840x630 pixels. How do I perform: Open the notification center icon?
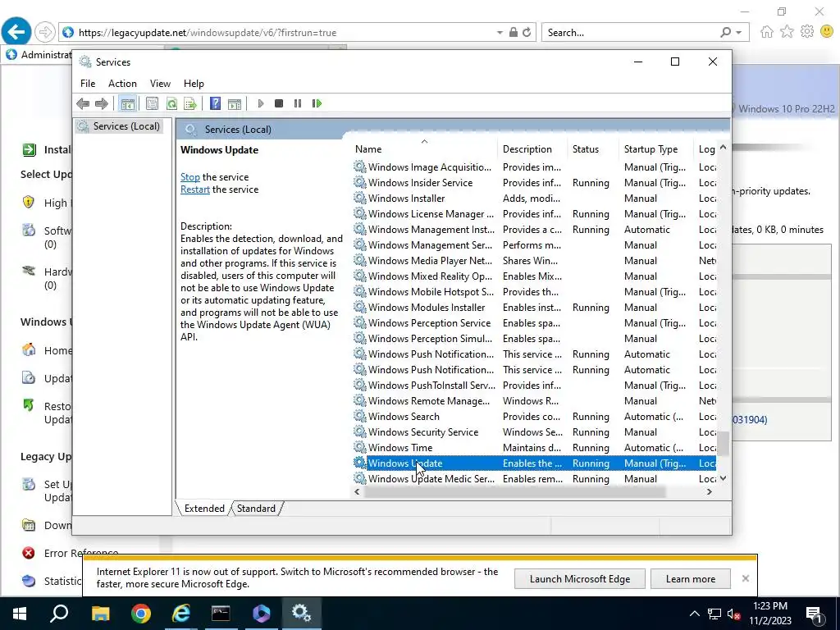[815, 615]
